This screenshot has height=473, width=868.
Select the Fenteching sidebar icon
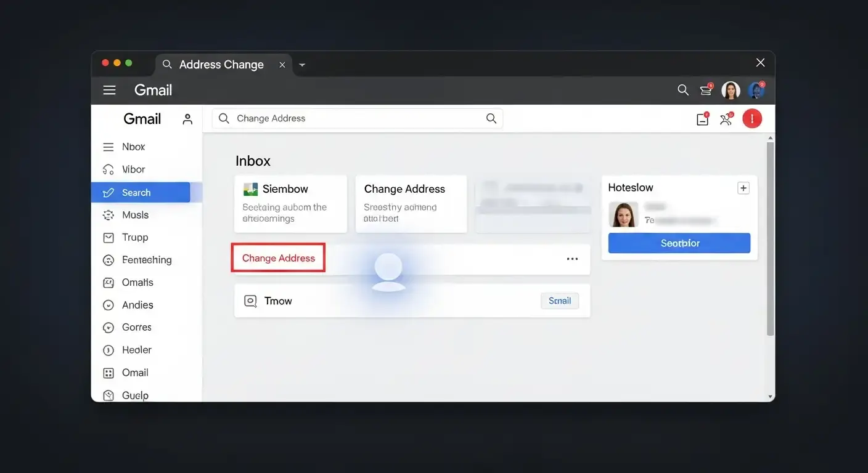click(108, 259)
